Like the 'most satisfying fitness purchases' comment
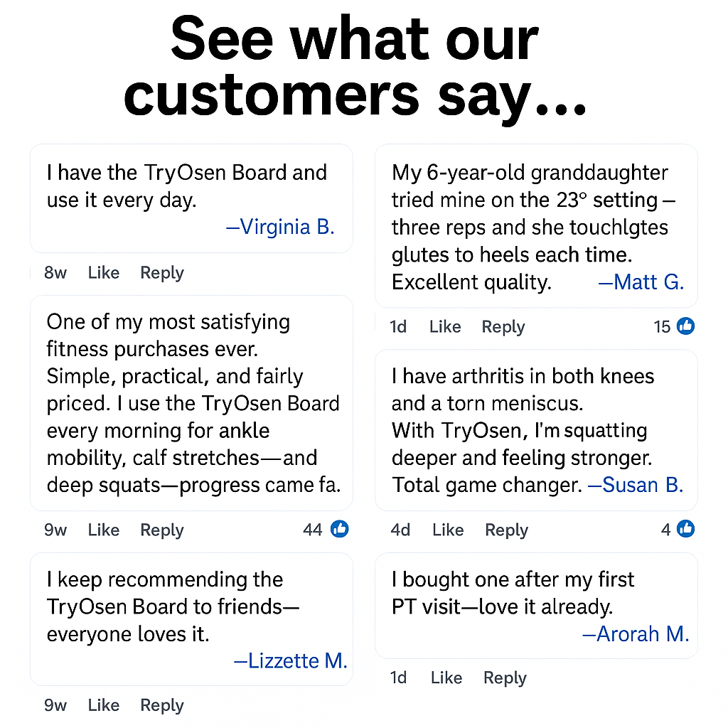The image size is (728, 728). (x=104, y=530)
